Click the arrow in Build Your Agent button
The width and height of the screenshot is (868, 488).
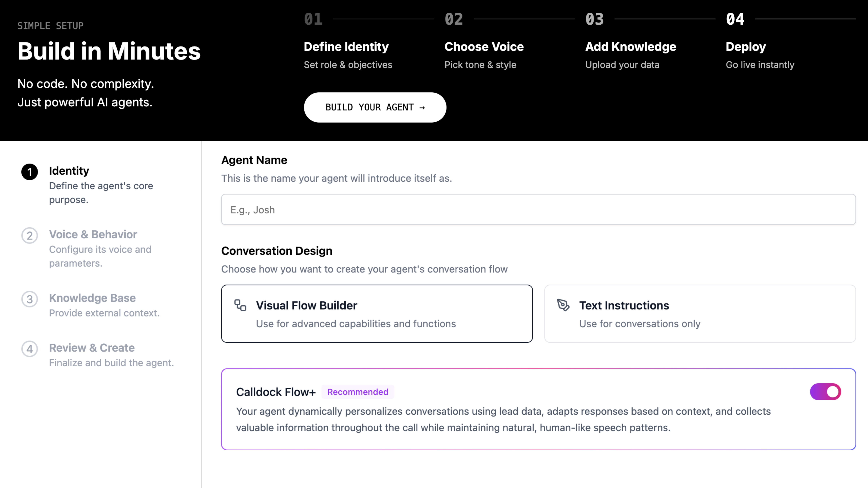pos(422,107)
